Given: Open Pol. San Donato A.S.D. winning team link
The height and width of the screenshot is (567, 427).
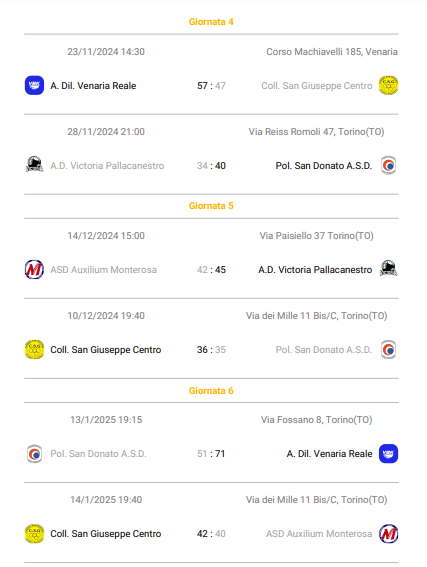Looking at the screenshot, I should [324, 166].
